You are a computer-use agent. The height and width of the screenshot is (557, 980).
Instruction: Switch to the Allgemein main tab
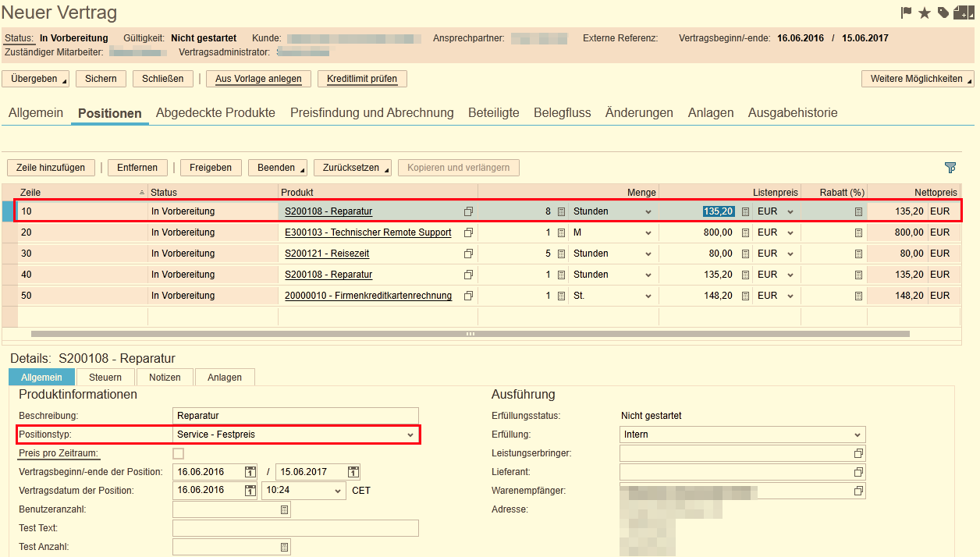click(36, 113)
